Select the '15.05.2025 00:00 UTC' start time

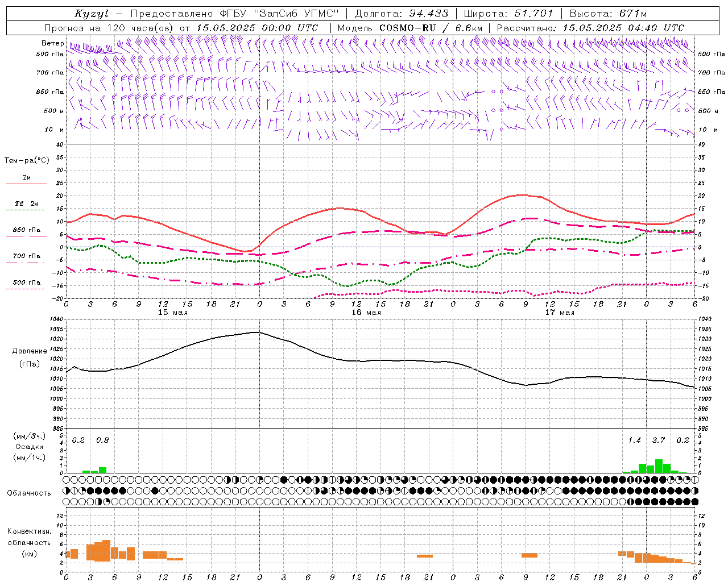(257, 28)
